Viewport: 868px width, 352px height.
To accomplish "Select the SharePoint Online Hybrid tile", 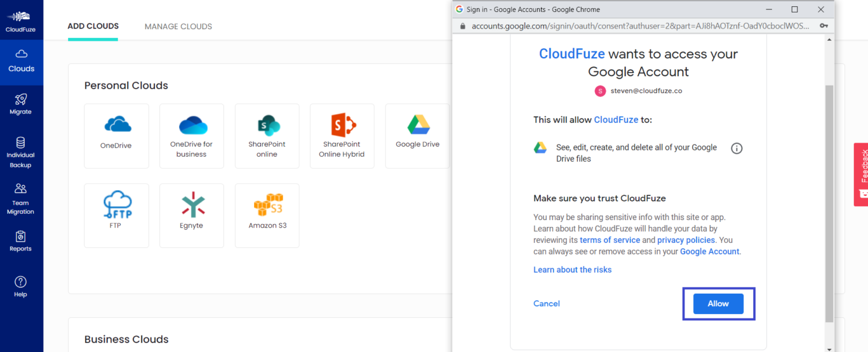I will 342,136.
